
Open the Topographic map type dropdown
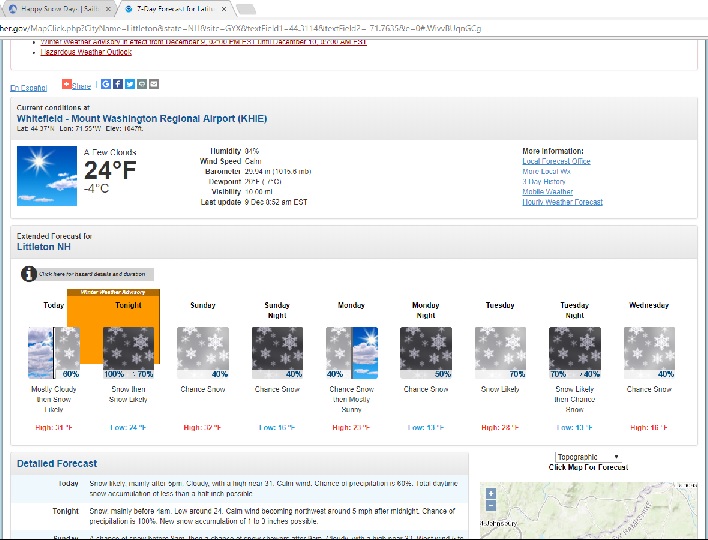point(588,456)
